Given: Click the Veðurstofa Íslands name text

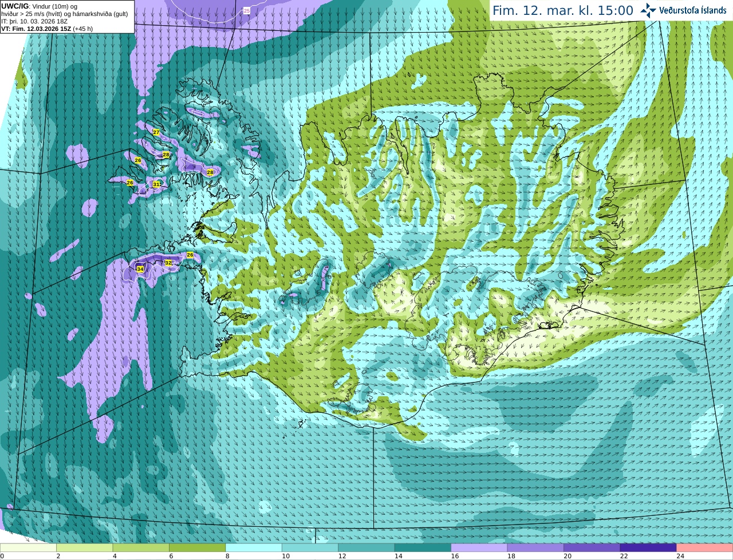Looking at the screenshot, I should coord(692,10).
